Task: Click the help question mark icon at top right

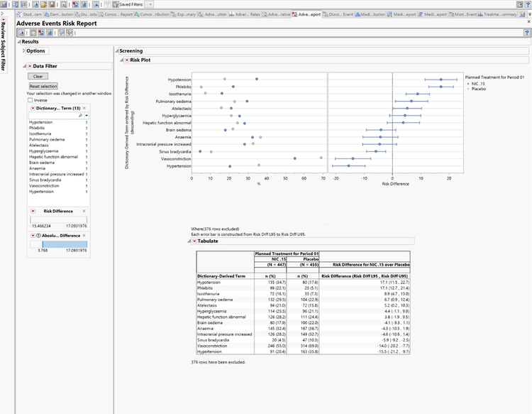Action: (526, 33)
